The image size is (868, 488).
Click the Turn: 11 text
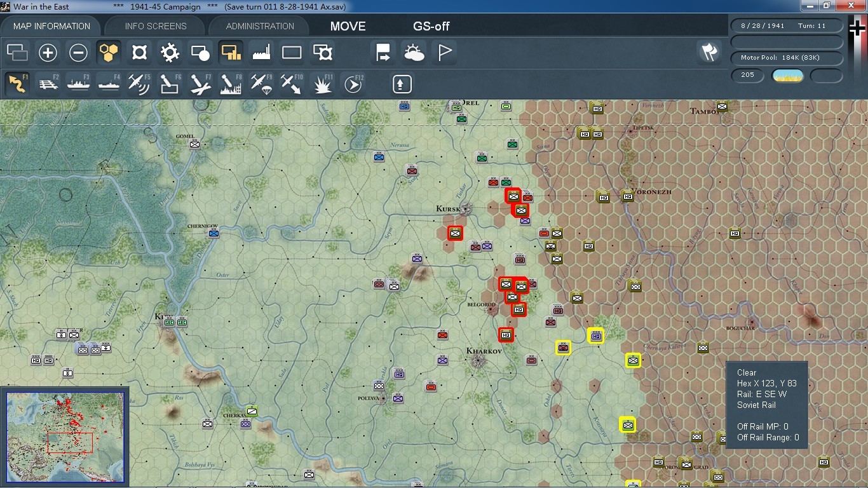(812, 26)
